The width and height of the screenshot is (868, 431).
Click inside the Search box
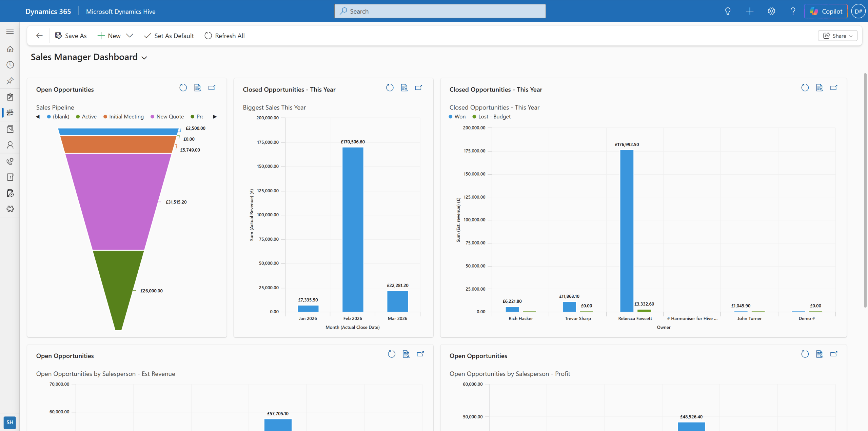click(439, 11)
